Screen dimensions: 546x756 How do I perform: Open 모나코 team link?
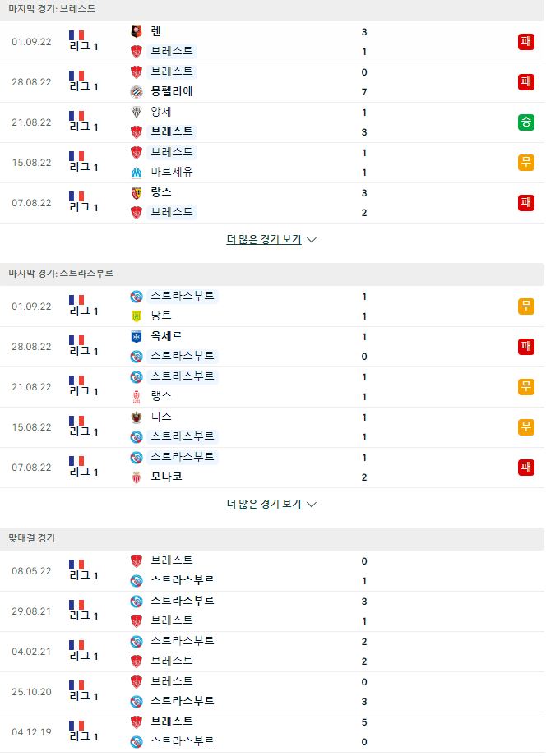[x=166, y=477]
